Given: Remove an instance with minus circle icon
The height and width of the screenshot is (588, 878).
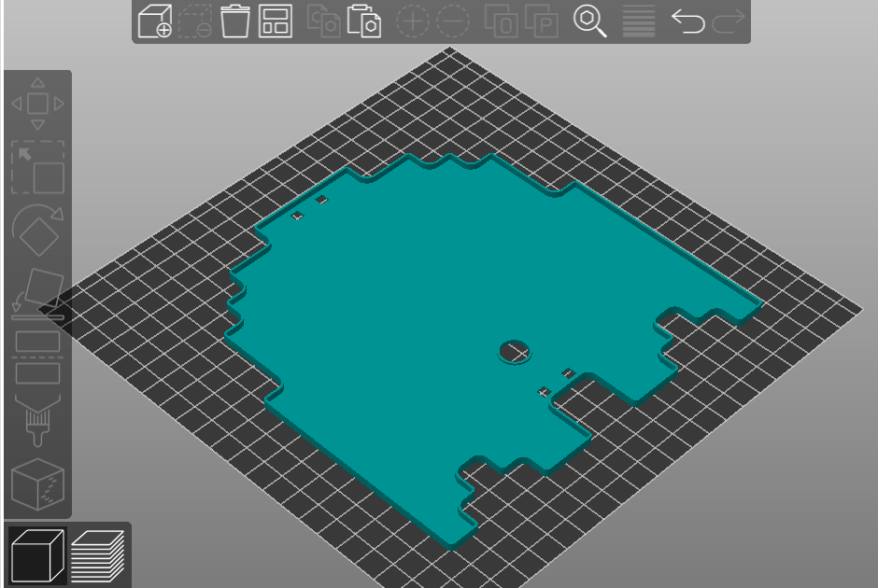Looking at the screenshot, I should coord(452,21).
